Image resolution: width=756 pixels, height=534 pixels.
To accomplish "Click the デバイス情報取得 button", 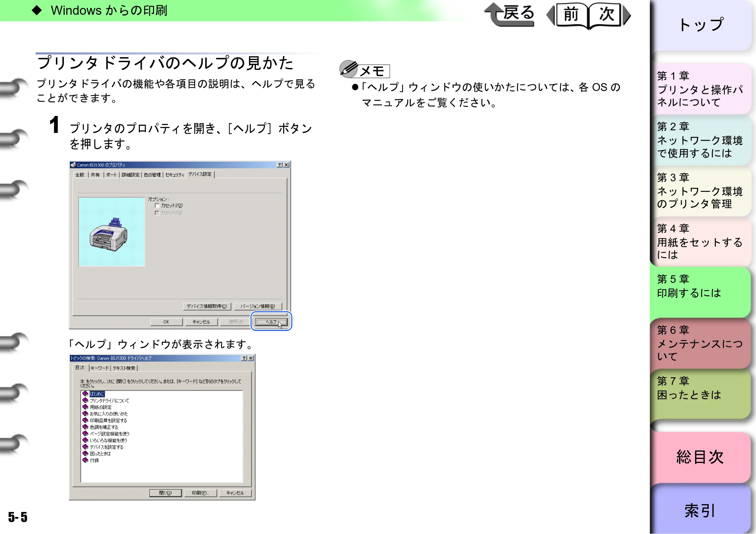I will click(x=207, y=306).
